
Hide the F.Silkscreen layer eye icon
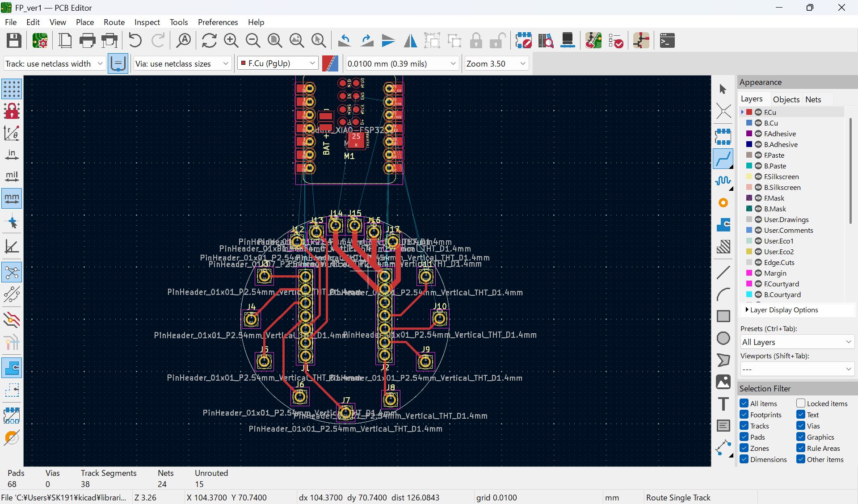(x=758, y=176)
